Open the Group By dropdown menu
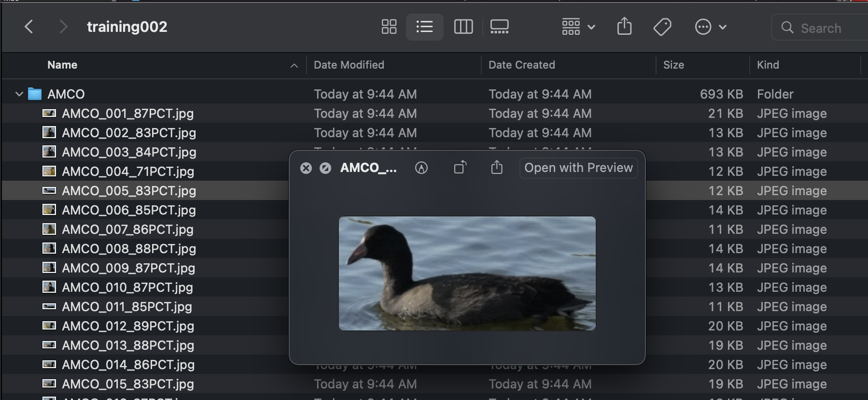The height and width of the screenshot is (400, 868). [x=578, y=27]
